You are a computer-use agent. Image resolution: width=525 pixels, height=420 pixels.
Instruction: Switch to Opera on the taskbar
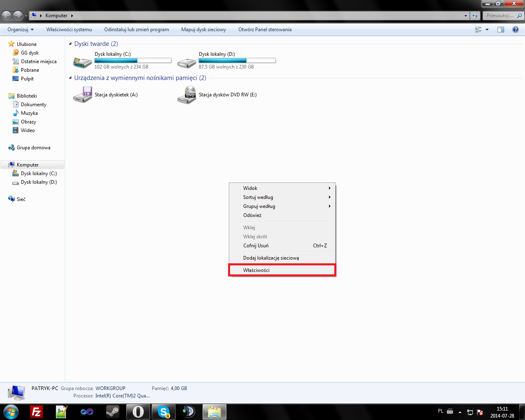[138, 412]
